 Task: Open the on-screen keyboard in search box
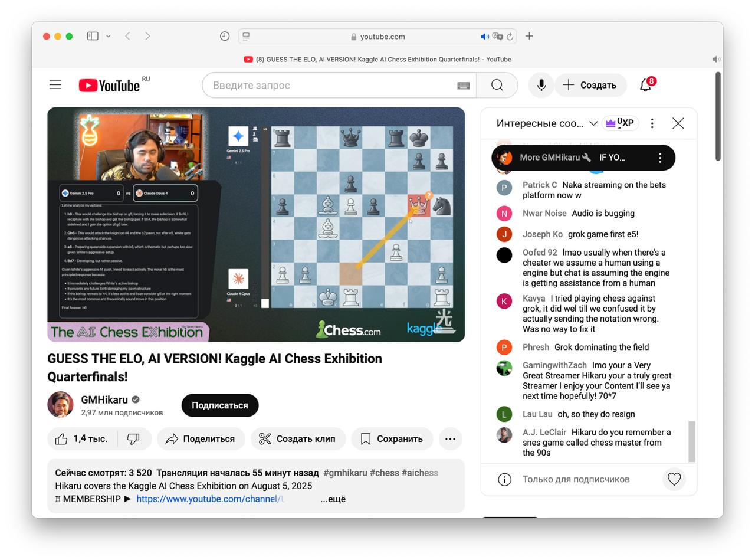pos(463,86)
